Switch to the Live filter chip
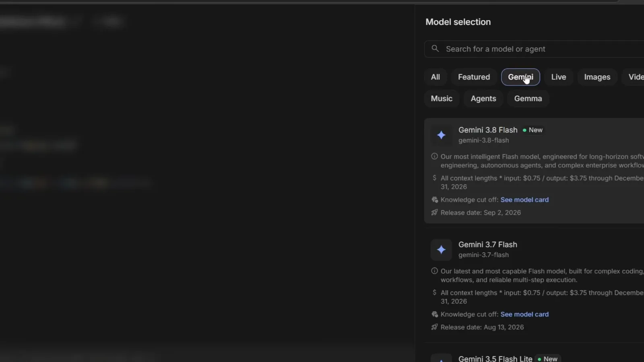 559,77
